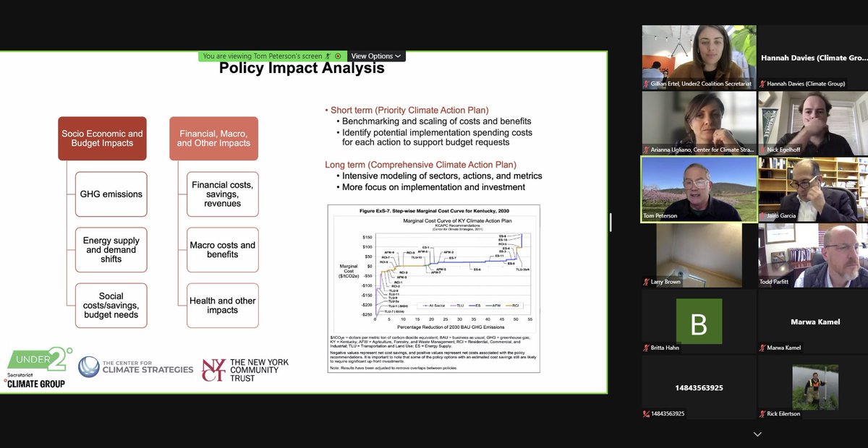The image size is (868, 448).
Task: Toggle mute for caller 14843563925
Action: (646, 413)
